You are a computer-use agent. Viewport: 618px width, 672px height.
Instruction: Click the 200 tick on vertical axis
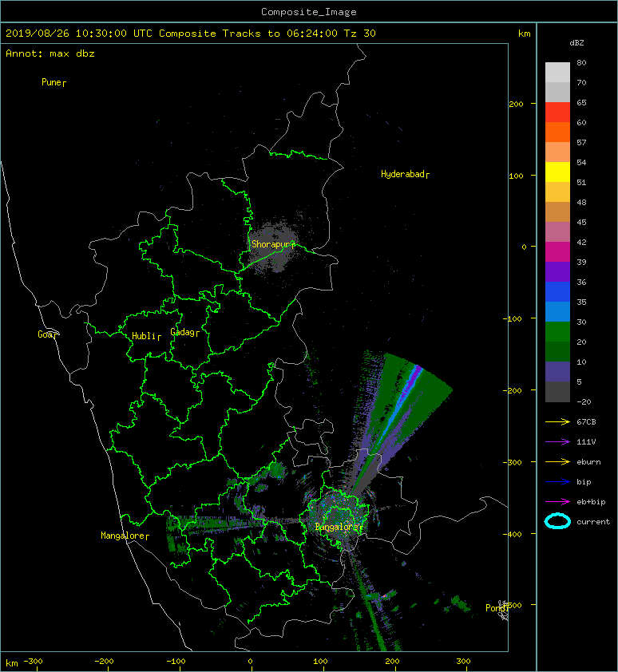pyautogui.click(x=516, y=104)
